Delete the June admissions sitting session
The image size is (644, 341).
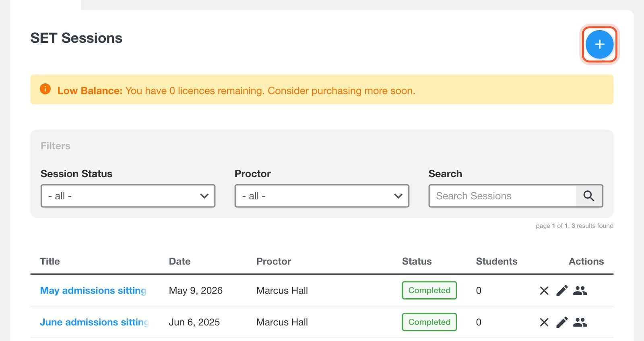[x=544, y=322]
